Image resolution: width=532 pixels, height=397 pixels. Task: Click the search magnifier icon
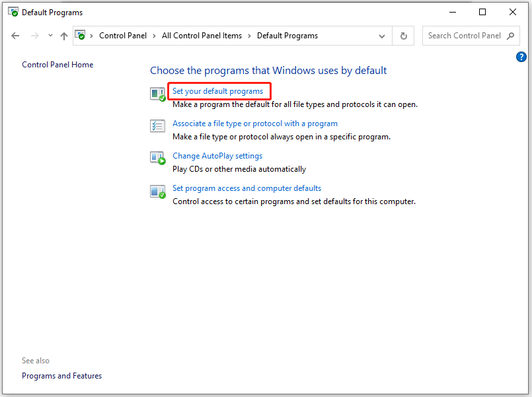tap(510, 36)
